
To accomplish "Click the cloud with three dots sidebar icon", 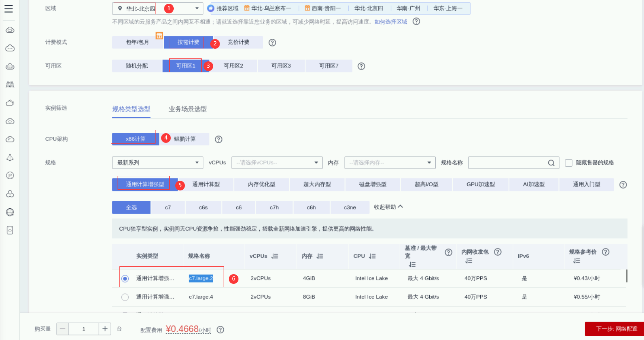I will (10, 48).
